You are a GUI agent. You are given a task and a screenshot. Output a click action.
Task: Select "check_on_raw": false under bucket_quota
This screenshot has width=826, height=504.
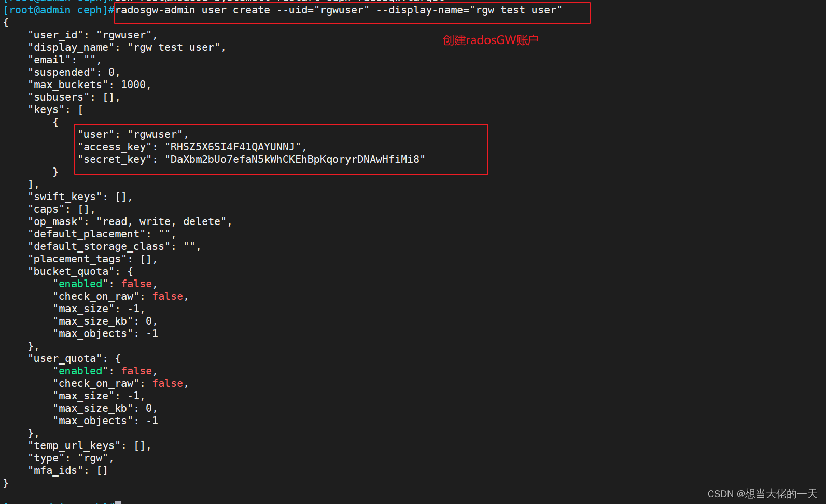[x=121, y=296]
